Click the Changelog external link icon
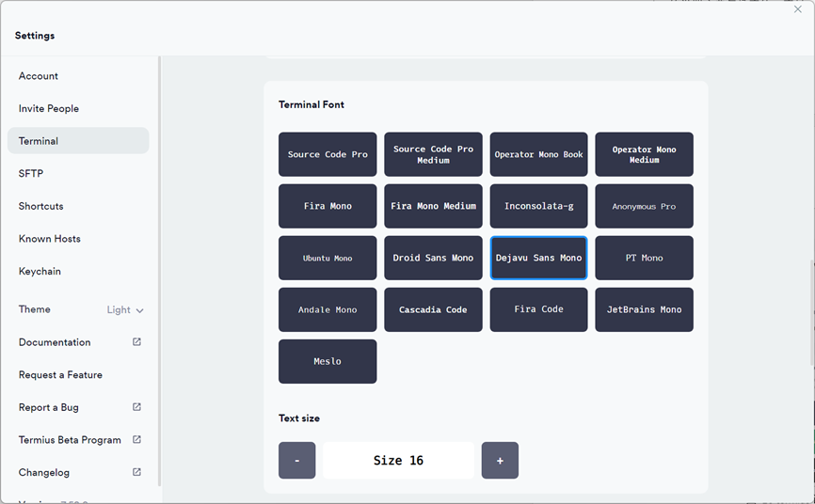 (136, 472)
